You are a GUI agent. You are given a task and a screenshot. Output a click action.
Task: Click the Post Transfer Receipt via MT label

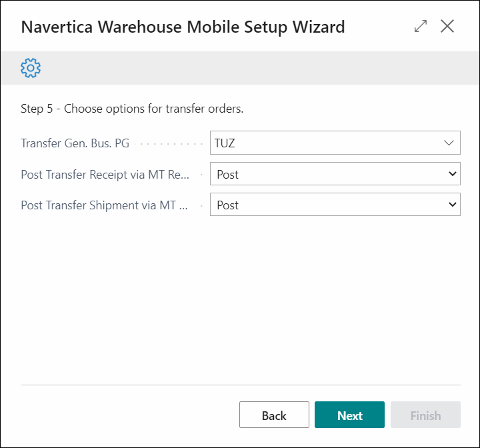[x=105, y=175]
